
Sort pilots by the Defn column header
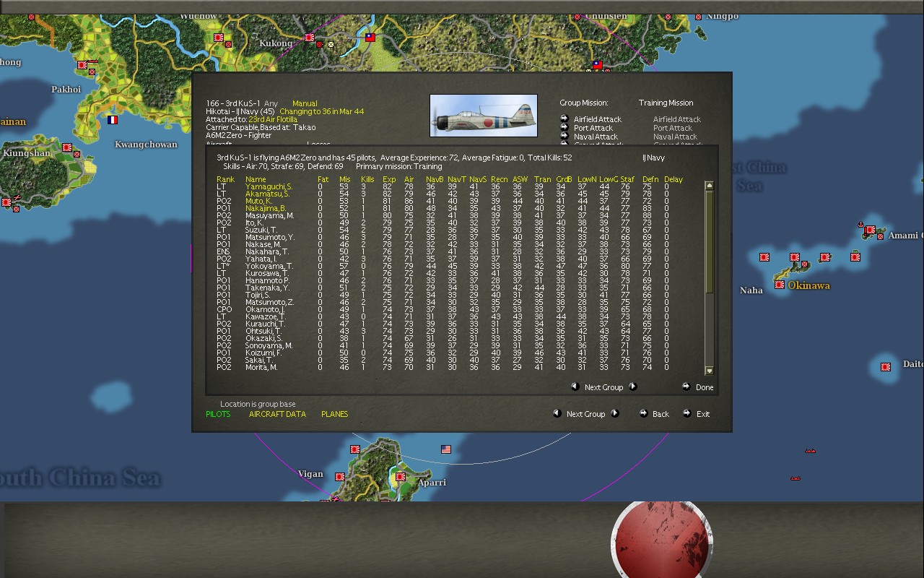[x=650, y=179]
